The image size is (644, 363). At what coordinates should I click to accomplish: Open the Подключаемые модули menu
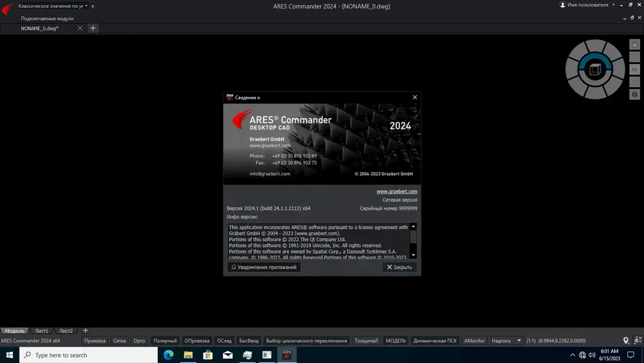pyautogui.click(x=47, y=19)
